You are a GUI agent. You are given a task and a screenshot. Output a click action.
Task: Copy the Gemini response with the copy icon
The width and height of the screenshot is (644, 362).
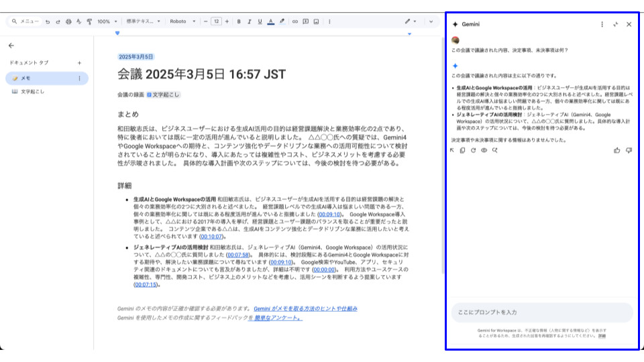pyautogui.click(x=463, y=150)
